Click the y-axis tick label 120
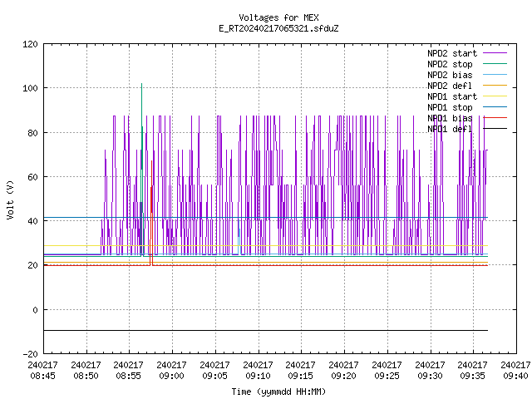 point(30,44)
